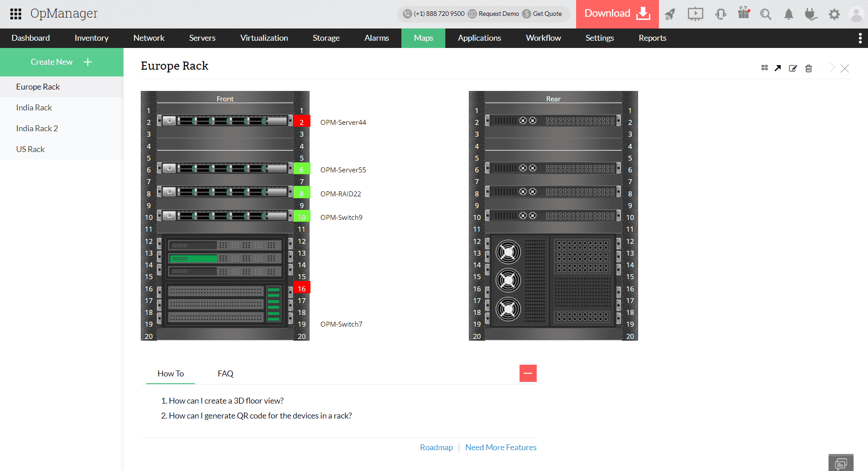This screenshot has width=868, height=471.
Task: Click Request Demo link
Action: (x=499, y=14)
